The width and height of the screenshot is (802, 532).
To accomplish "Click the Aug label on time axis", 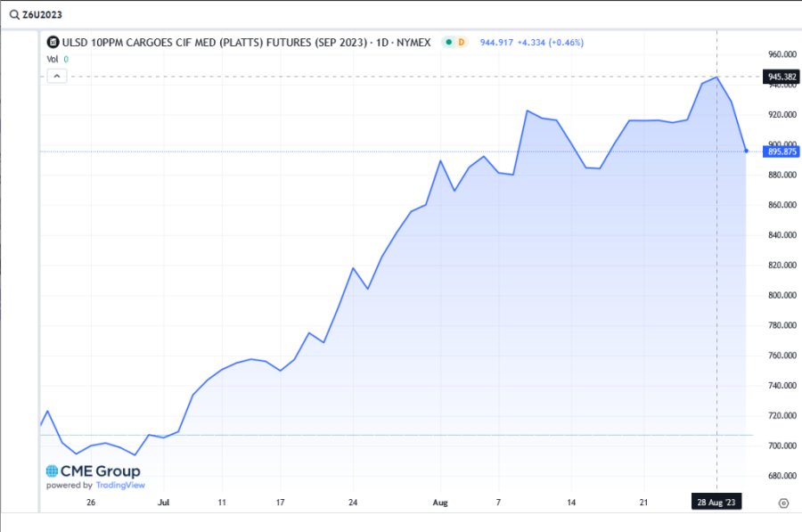I will pos(439,503).
